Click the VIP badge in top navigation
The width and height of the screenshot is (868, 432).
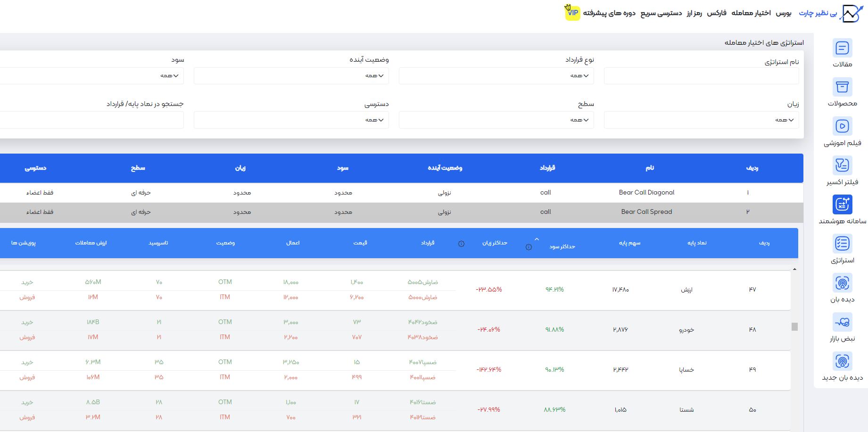(572, 13)
